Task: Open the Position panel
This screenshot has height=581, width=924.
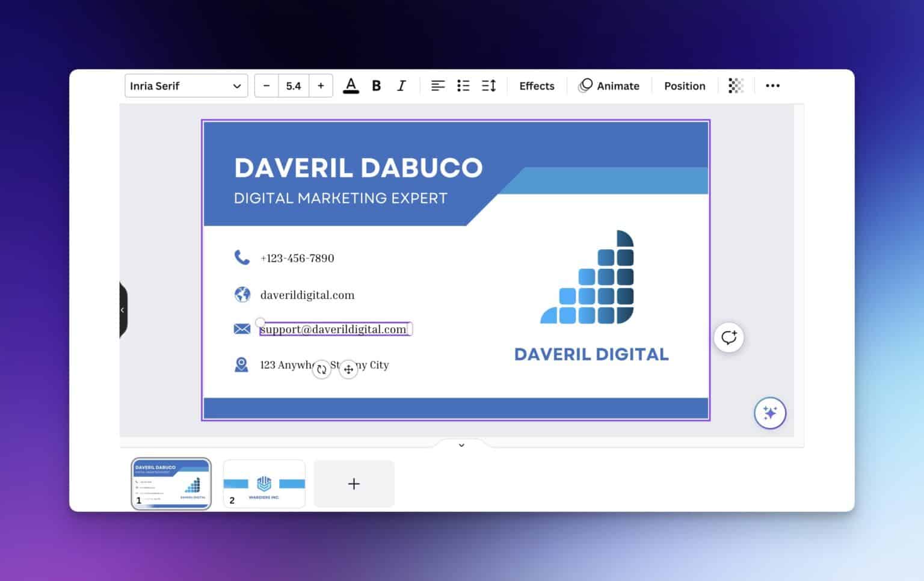Action: (685, 85)
